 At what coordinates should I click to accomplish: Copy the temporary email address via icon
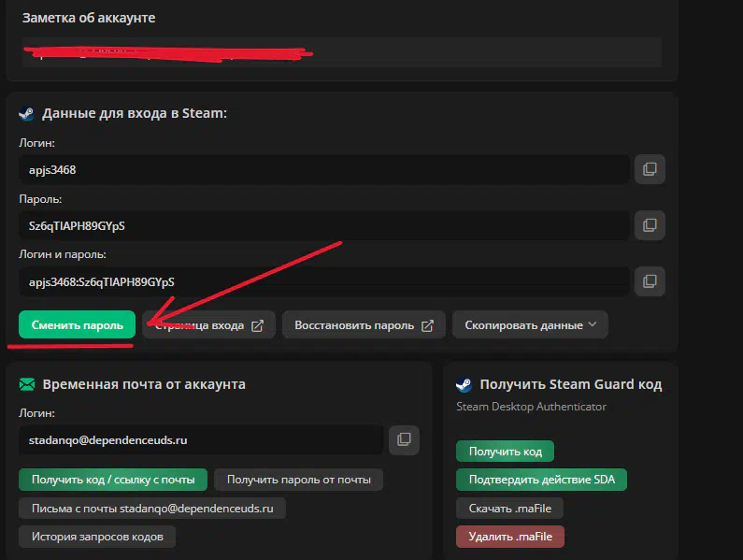point(404,439)
